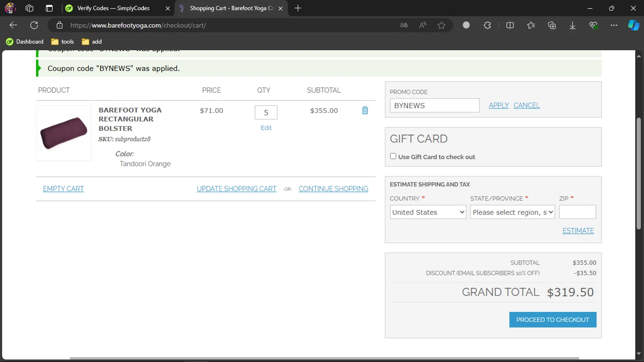The height and width of the screenshot is (362, 644).
Task: Click the ZIP code input field
Action: coord(577,212)
